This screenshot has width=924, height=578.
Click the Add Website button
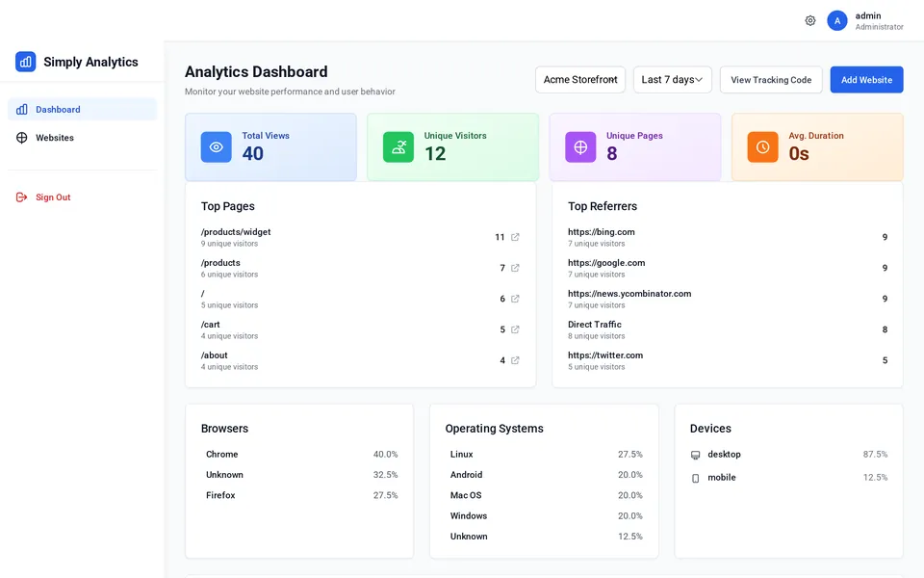pyautogui.click(x=866, y=80)
